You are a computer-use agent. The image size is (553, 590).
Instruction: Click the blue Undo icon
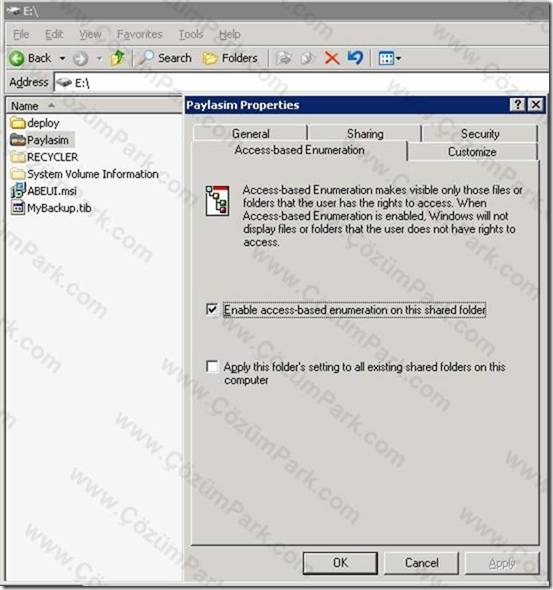pos(355,58)
